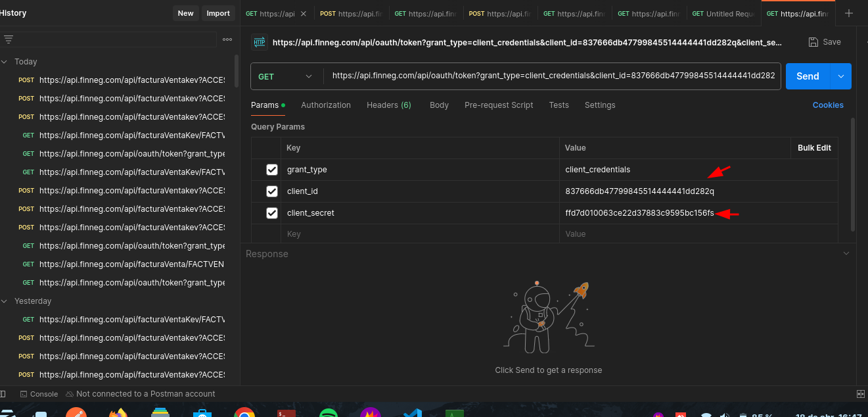
Task: Open Spotify from the taskbar
Action: [328, 413]
